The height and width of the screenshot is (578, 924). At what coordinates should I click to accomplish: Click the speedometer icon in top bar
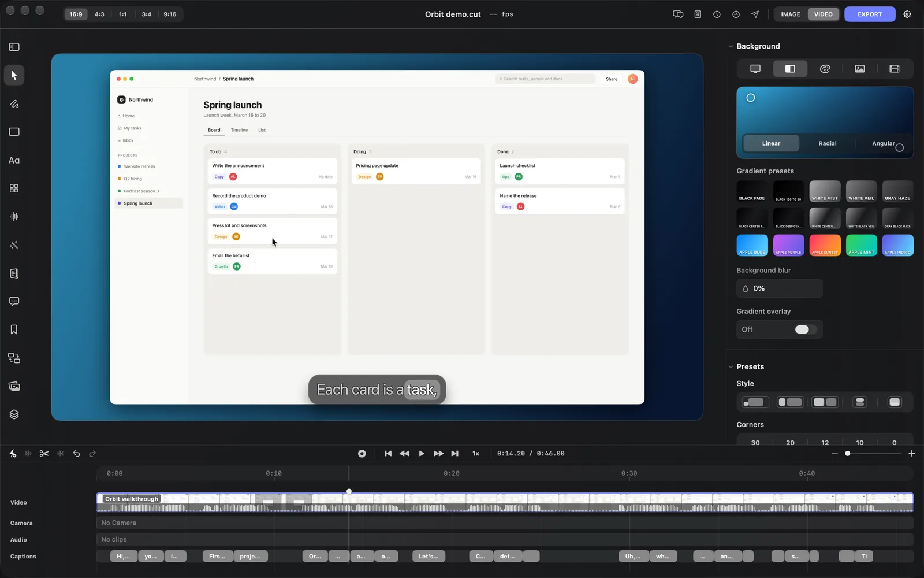coord(736,14)
